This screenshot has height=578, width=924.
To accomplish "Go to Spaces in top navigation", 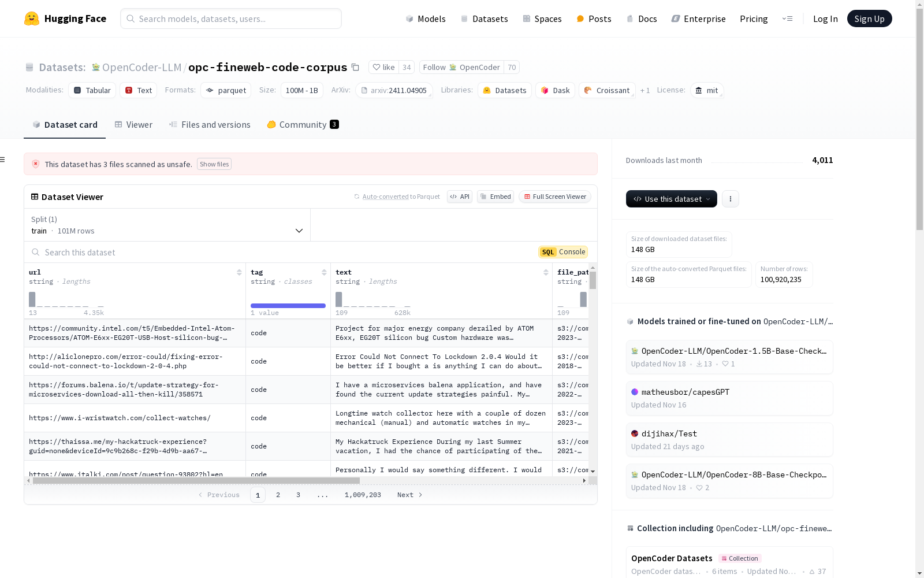I will point(542,18).
